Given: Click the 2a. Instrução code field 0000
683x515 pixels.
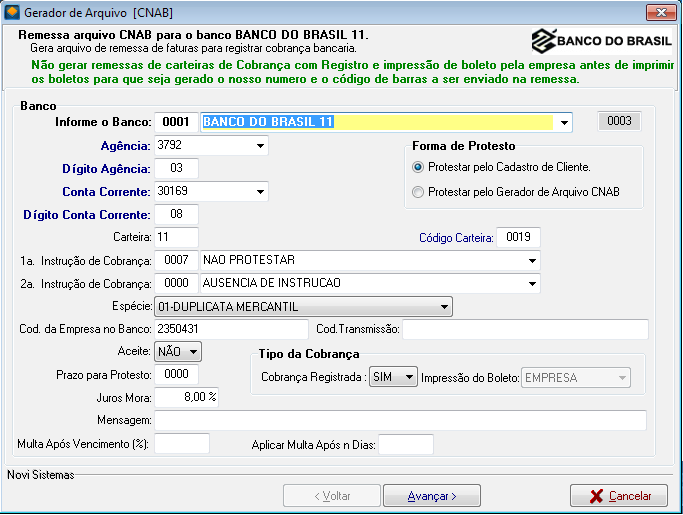Looking at the screenshot, I should [x=176, y=283].
